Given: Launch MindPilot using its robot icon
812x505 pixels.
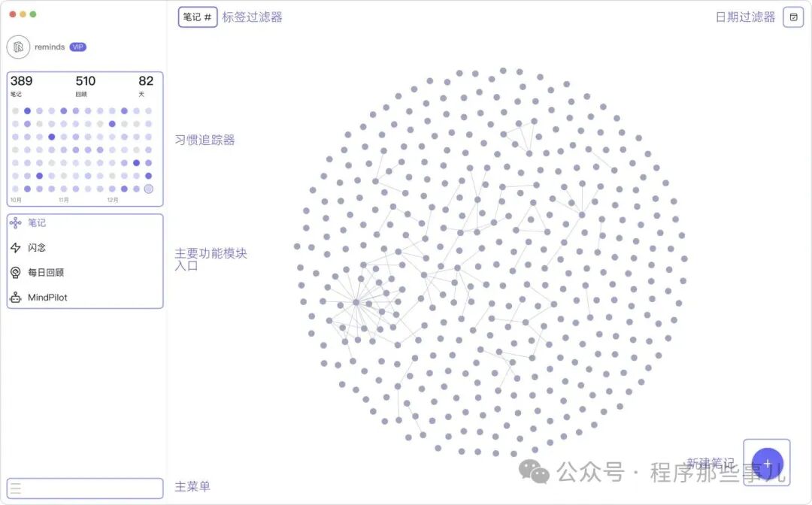Looking at the screenshot, I should [17, 297].
